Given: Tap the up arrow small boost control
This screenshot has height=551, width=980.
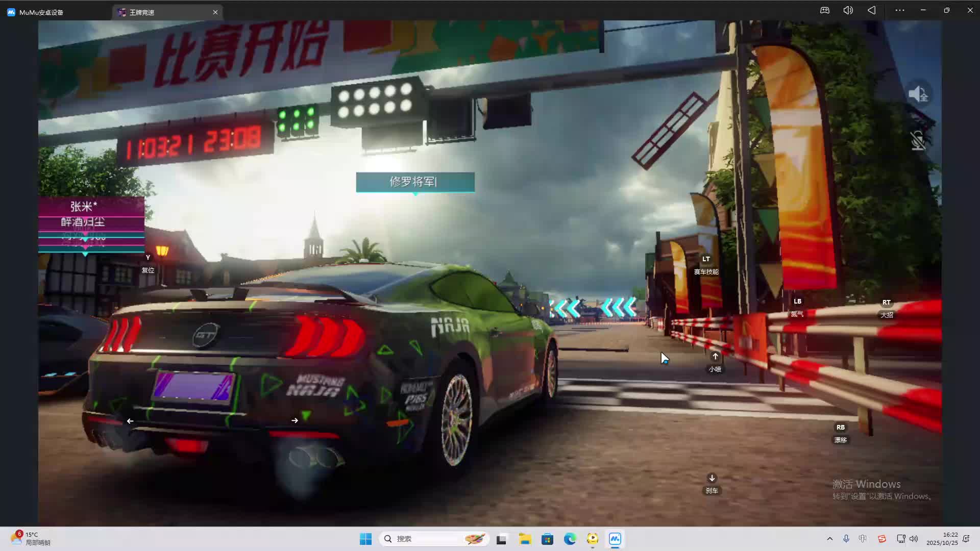Looking at the screenshot, I should click(x=715, y=357).
